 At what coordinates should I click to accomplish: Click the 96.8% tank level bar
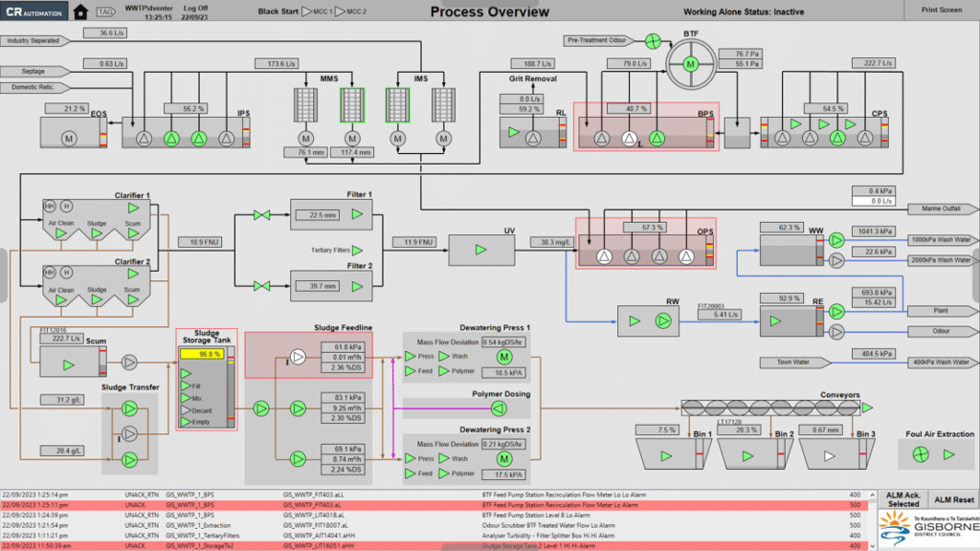(x=203, y=355)
